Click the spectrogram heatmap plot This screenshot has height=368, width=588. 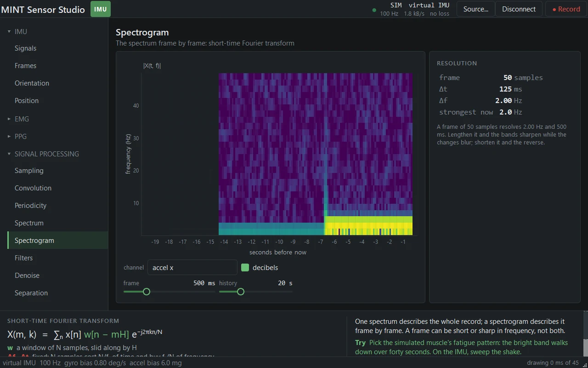(x=316, y=154)
